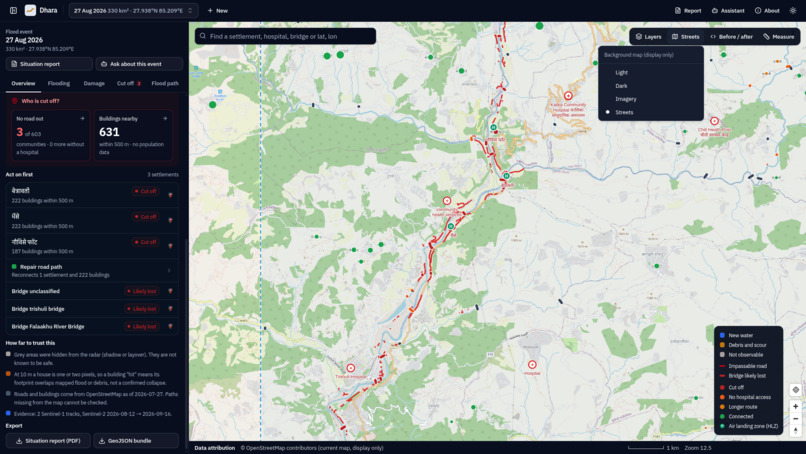Locate third settlement (187 buildings) pin icon
806x454 pixels.
click(171, 246)
